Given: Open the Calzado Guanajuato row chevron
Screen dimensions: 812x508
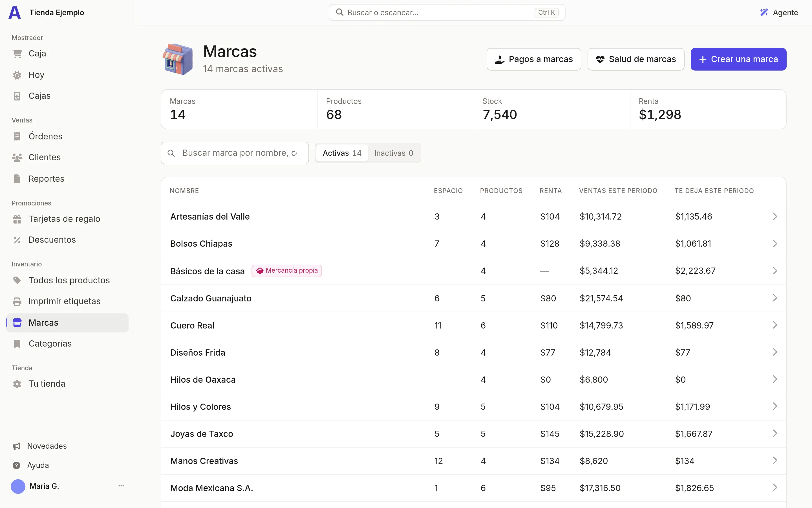Looking at the screenshot, I should [775, 298].
